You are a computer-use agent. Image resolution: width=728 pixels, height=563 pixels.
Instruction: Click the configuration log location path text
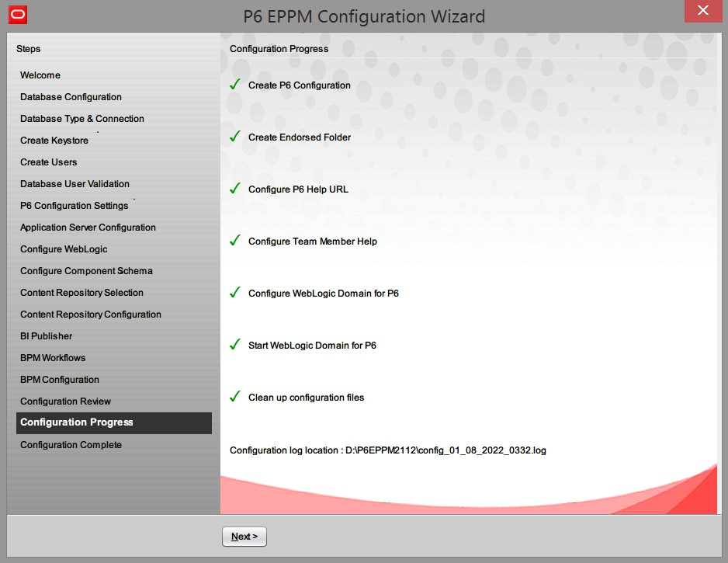tap(445, 450)
